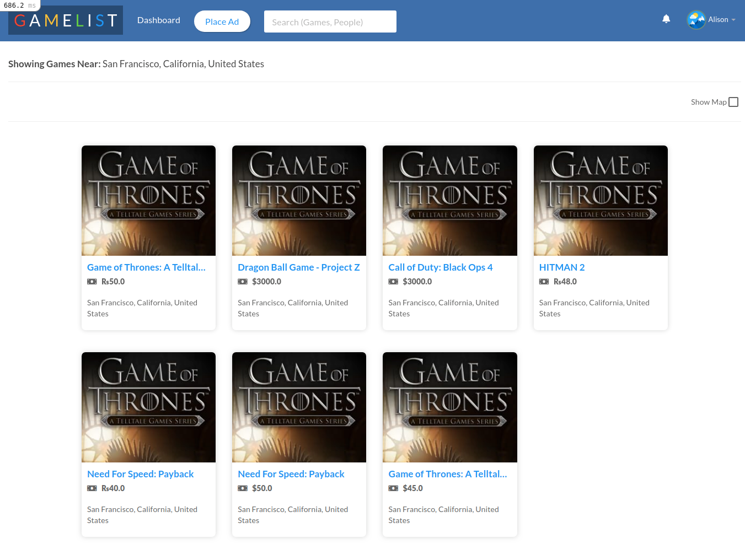Click thumbnail of Game of Thrones $45.0 card
This screenshot has height=560, width=745.
(x=450, y=407)
